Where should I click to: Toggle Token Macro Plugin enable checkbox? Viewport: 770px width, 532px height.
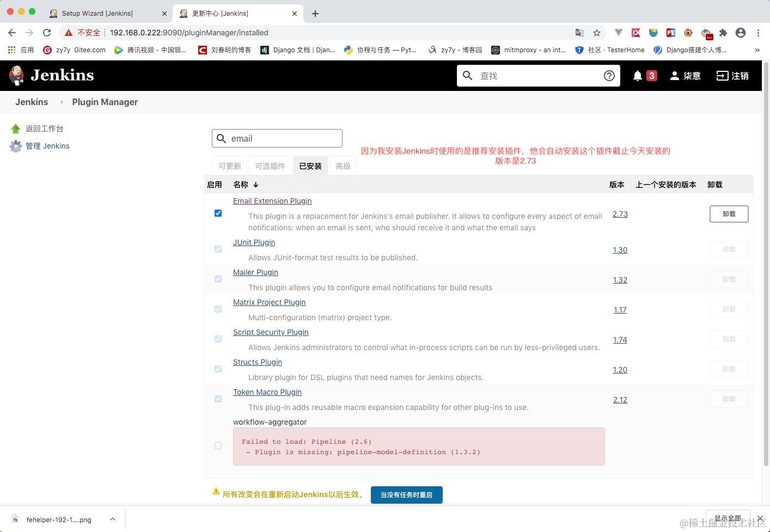coord(218,399)
